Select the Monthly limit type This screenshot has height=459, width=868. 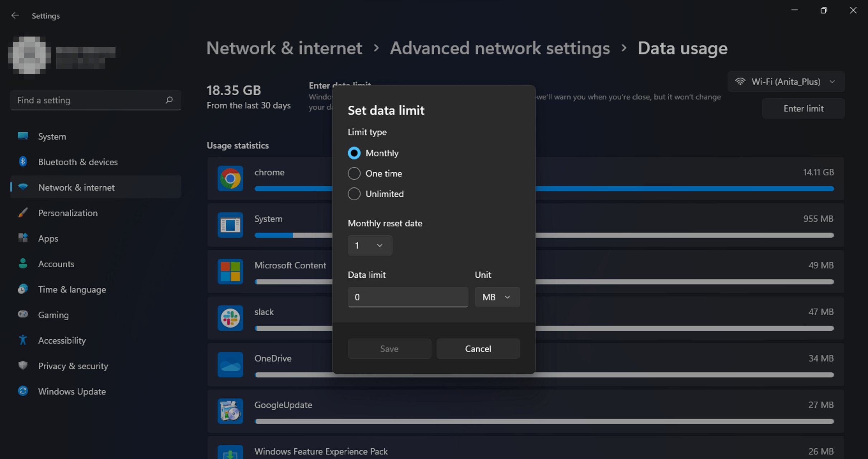point(354,153)
